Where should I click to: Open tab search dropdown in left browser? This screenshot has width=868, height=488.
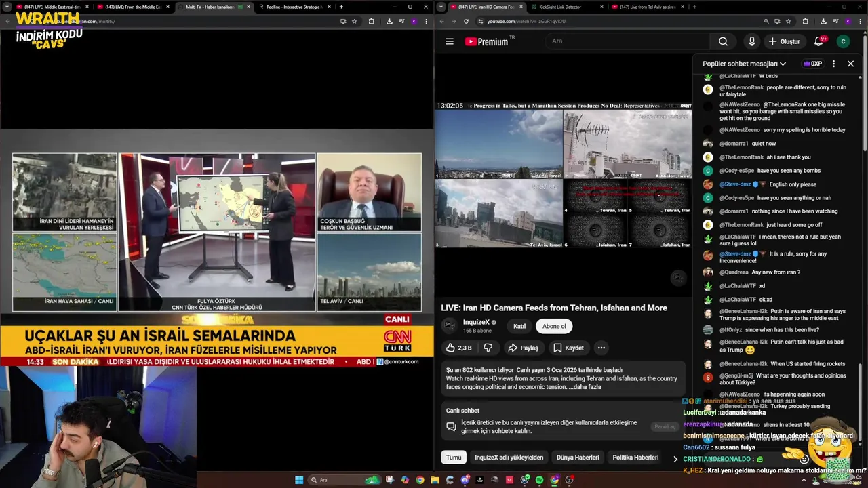(6, 7)
